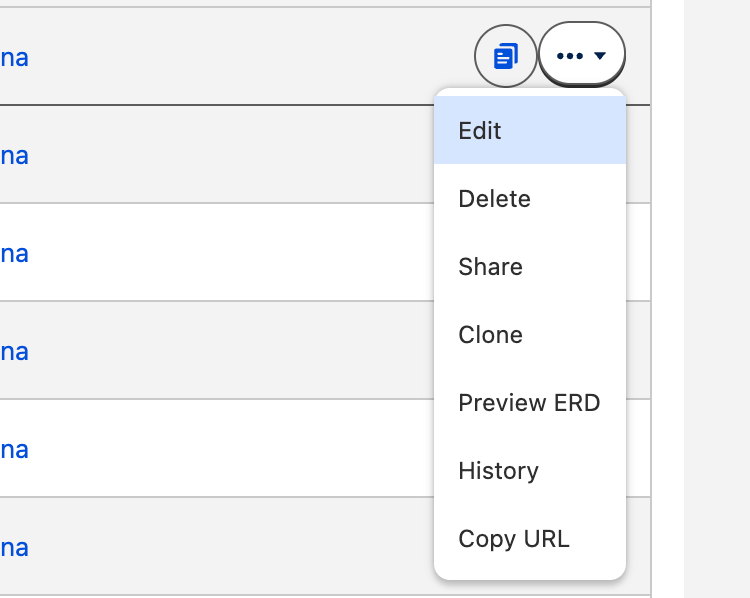750x598 pixels.
Task: Pick the Share menu option
Action: 530,266
